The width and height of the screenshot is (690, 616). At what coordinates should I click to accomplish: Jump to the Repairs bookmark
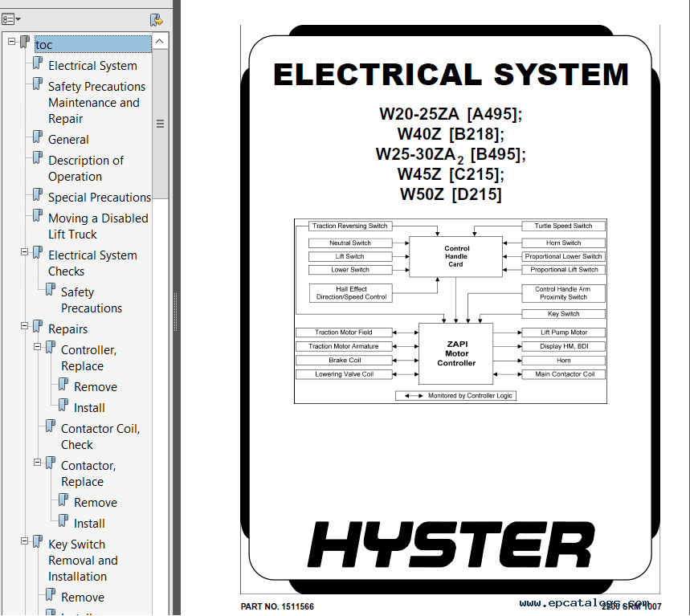pos(67,329)
